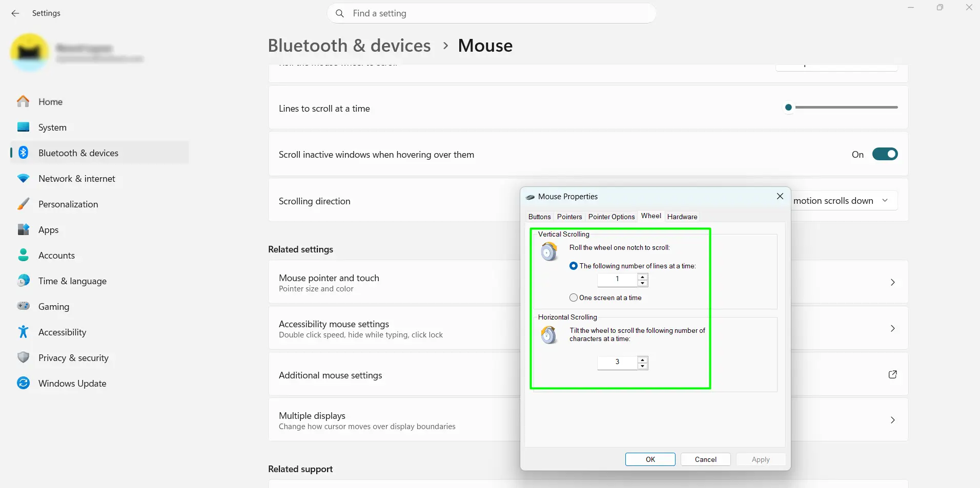This screenshot has width=980, height=488.
Task: Open Apps icon in sidebar
Action: [x=23, y=229]
